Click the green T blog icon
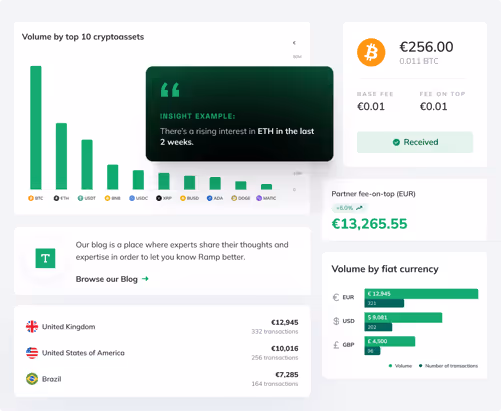 click(x=45, y=258)
